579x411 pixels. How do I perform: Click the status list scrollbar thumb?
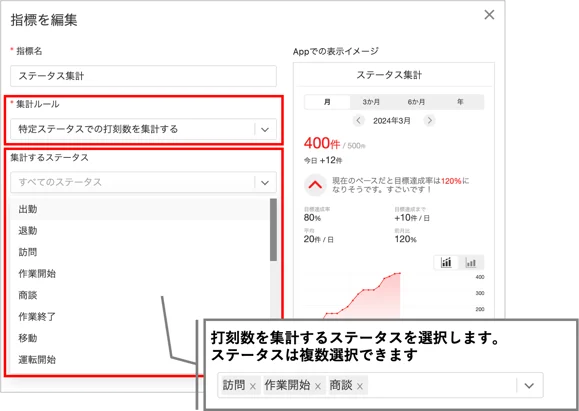[273, 230]
